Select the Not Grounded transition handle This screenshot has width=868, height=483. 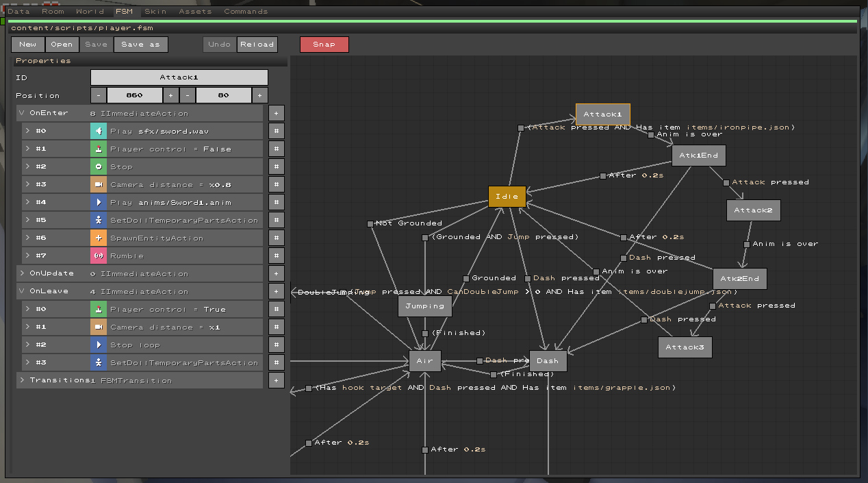pos(370,224)
